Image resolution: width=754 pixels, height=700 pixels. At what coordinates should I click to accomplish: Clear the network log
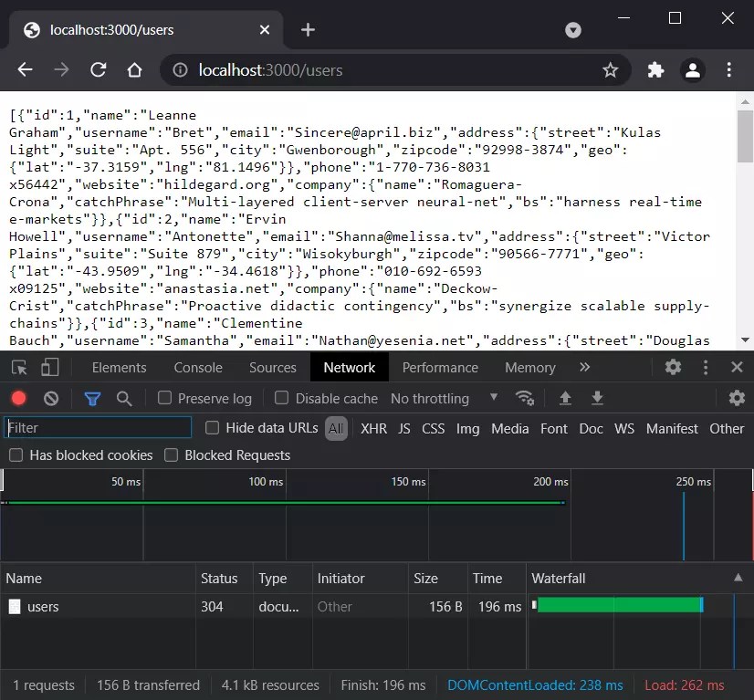point(51,398)
